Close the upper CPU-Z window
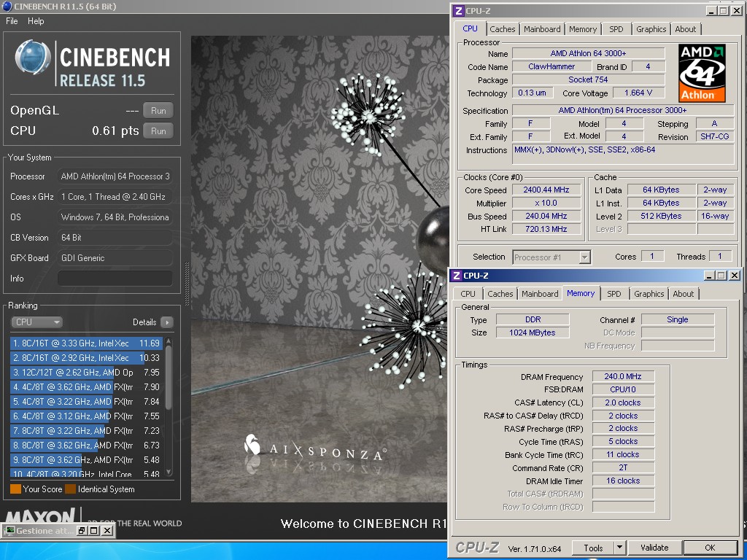747x560 pixels. 736,11
